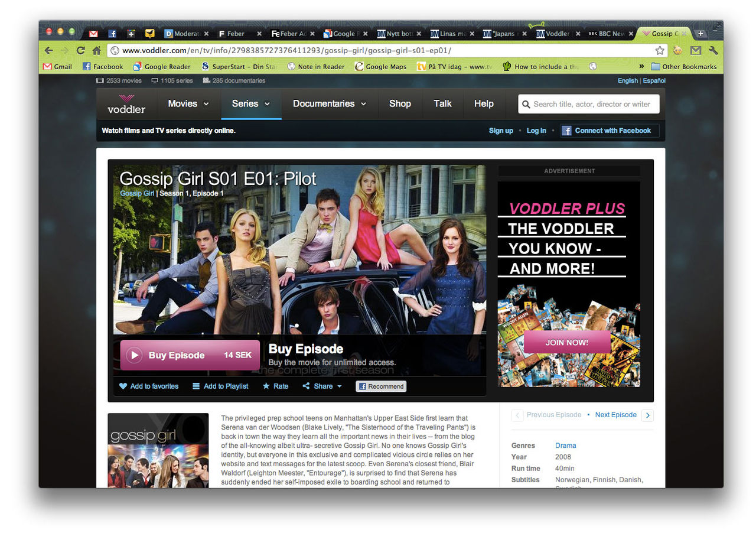Click the Voddler logo
The width and height of the screenshot is (756, 533).
click(x=126, y=103)
